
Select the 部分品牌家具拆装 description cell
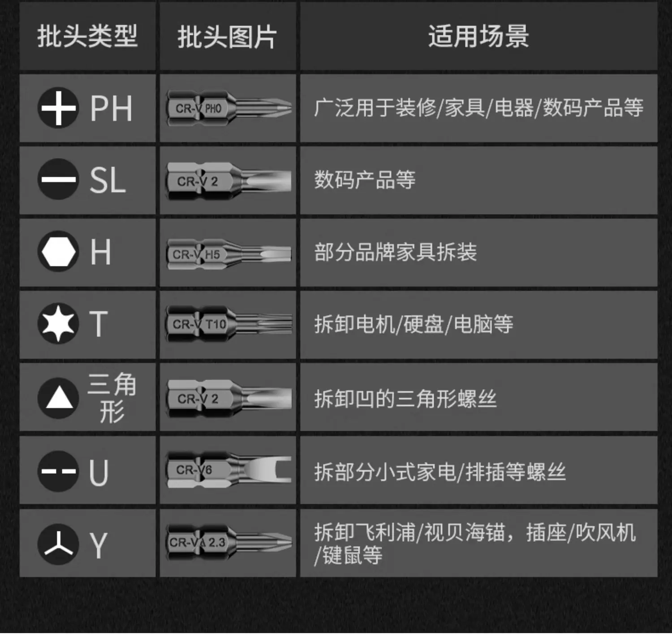point(478,253)
